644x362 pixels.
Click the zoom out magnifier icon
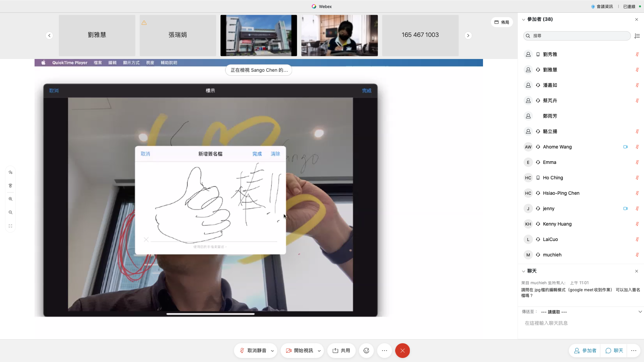pos(10,213)
